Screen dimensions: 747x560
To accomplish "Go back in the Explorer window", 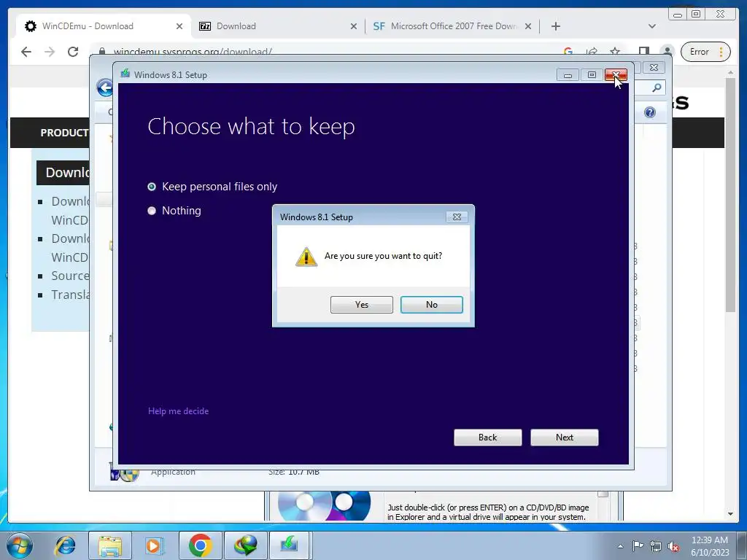I will [x=105, y=87].
